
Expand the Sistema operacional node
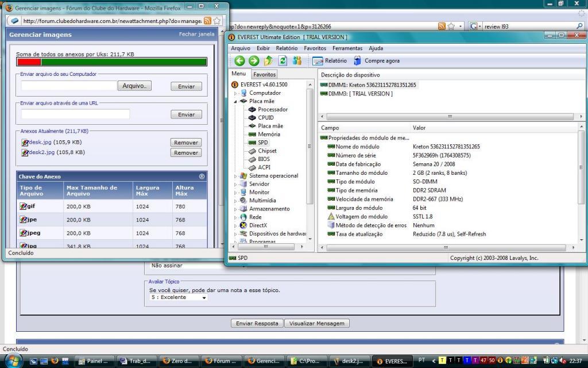pyautogui.click(x=235, y=176)
